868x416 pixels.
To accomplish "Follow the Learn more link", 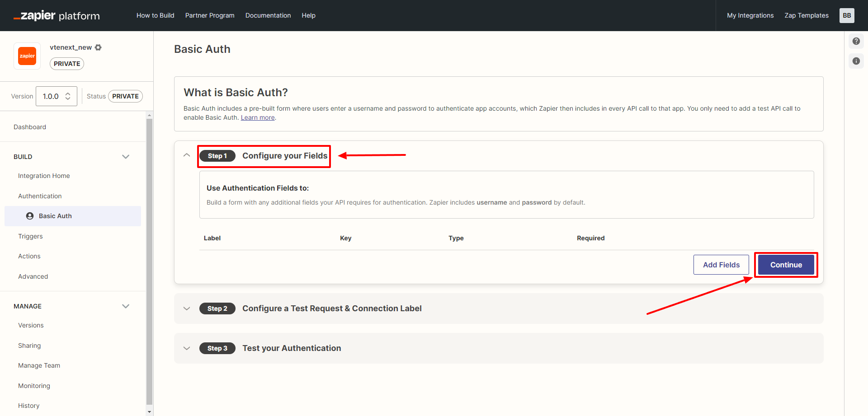I will (x=258, y=117).
